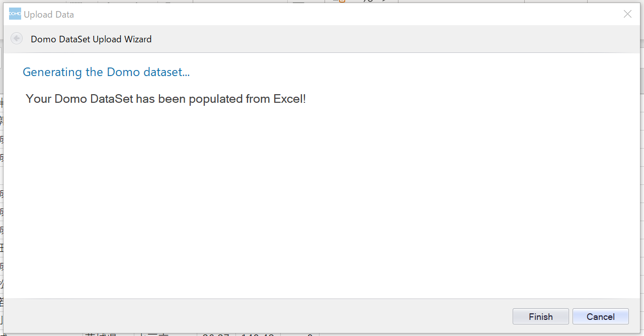Click the Cancel button
The height and width of the screenshot is (336, 644).
600,316
